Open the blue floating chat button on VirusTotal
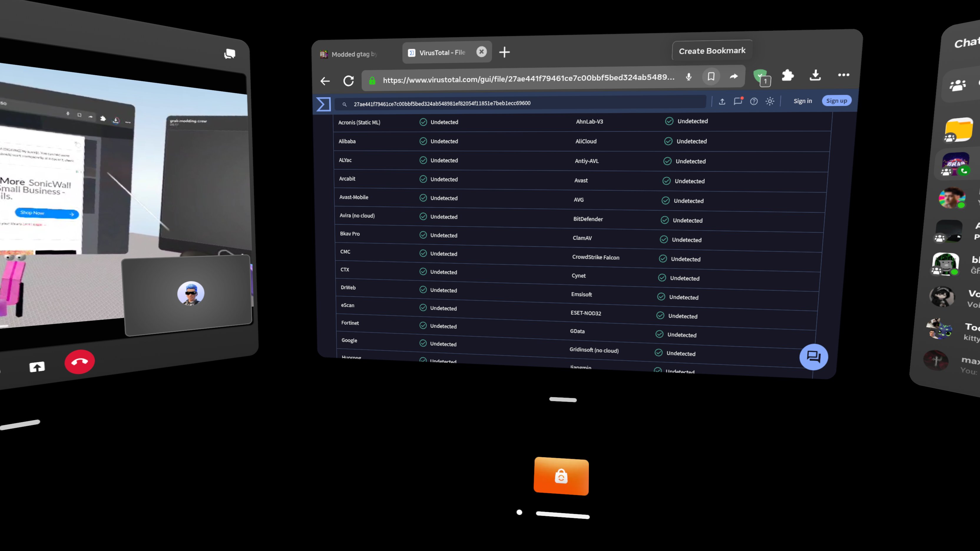Screen dimensions: 980x551 pos(813,357)
